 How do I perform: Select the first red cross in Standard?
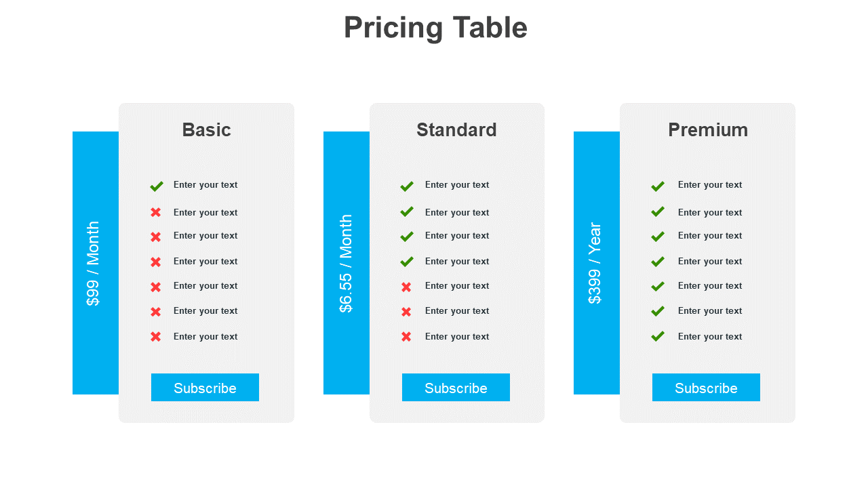(406, 287)
